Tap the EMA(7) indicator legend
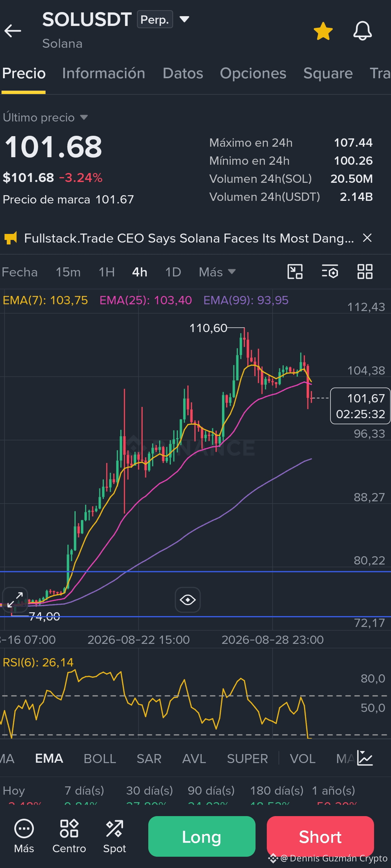Screen dimensions: 391x868 45,300
